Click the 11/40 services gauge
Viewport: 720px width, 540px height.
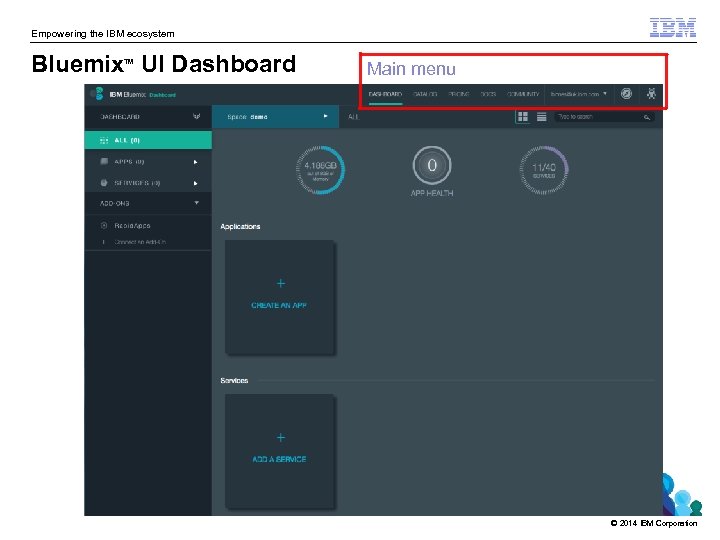click(544, 170)
